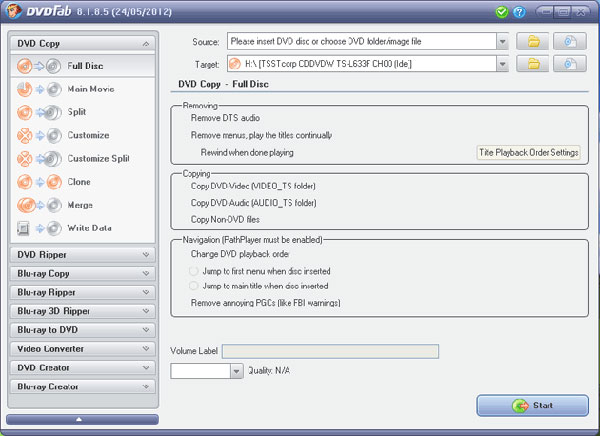600x436 pixels.
Task: Click the Quality N/A text
Action: click(269, 371)
